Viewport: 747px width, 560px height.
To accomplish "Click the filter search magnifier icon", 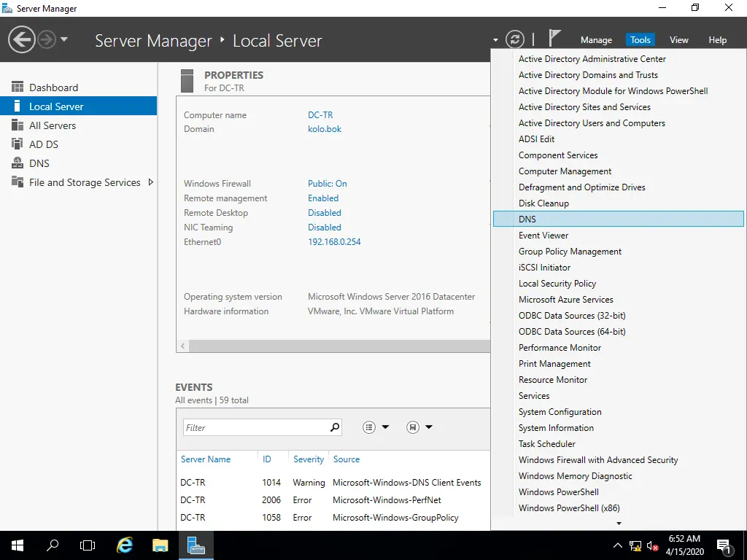I will tap(335, 427).
